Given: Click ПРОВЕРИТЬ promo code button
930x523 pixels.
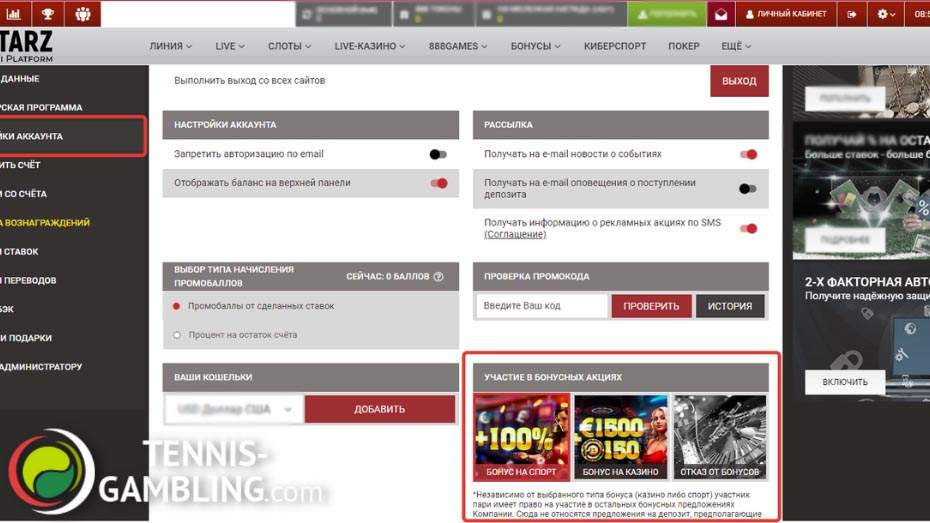Looking at the screenshot, I should tap(651, 306).
